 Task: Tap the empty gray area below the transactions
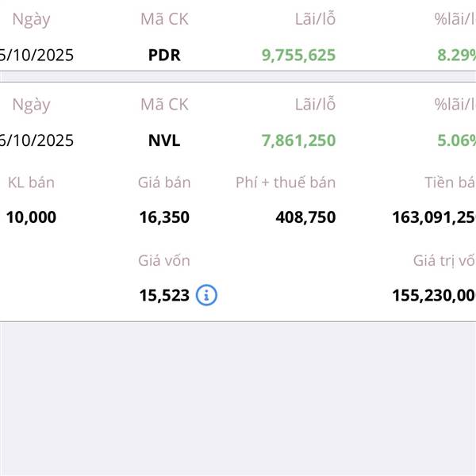point(238,397)
